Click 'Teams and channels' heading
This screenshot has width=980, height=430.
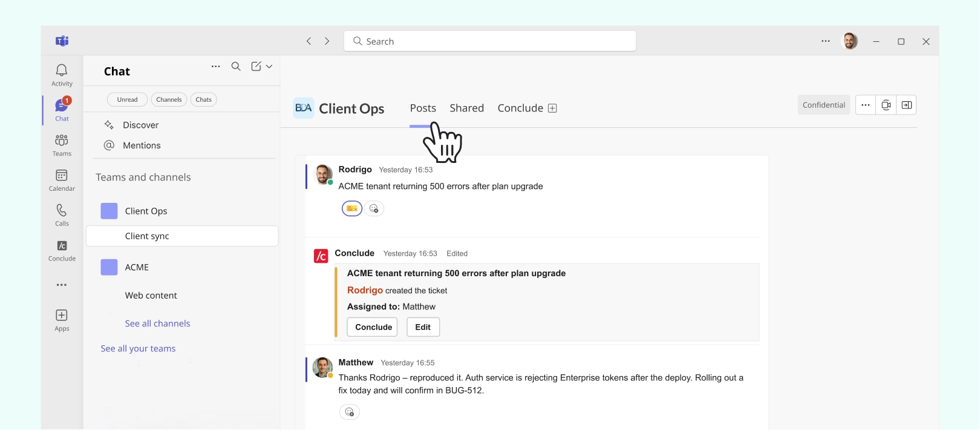[143, 177]
